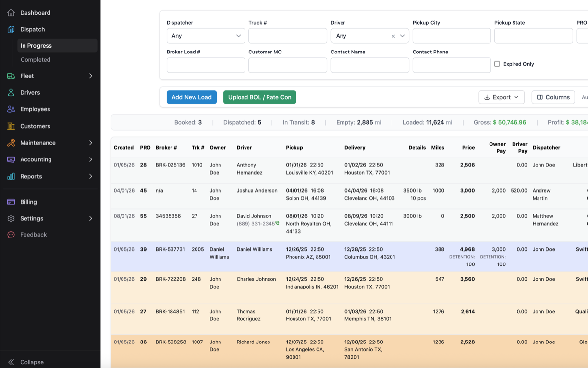Open the Export dropdown menu
This screenshot has height=368, width=588.
pos(501,97)
